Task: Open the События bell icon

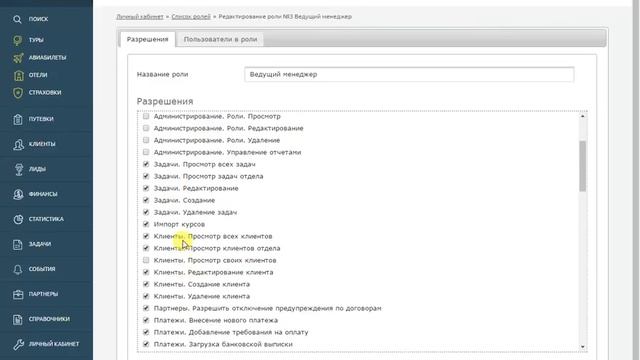Action: coord(18,269)
